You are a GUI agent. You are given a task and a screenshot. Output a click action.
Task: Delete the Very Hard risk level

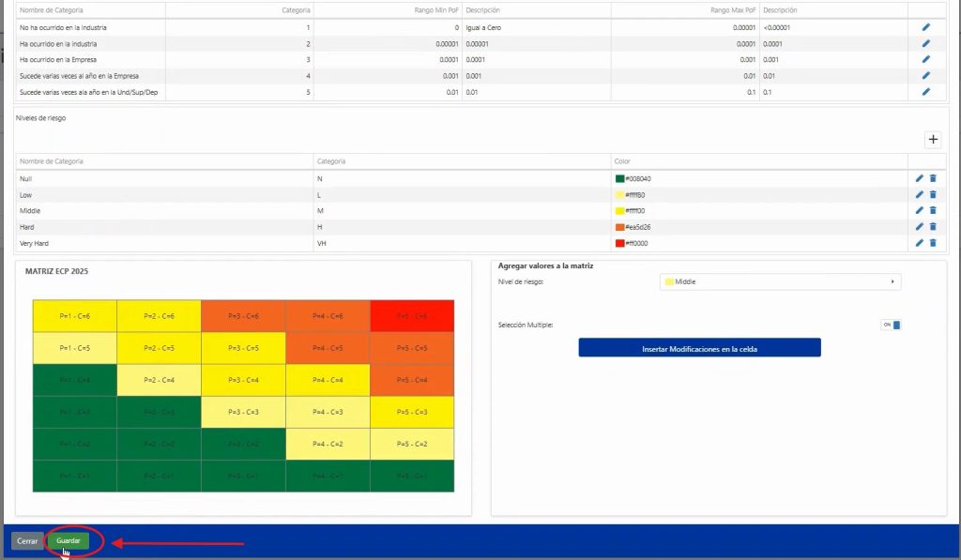point(933,243)
